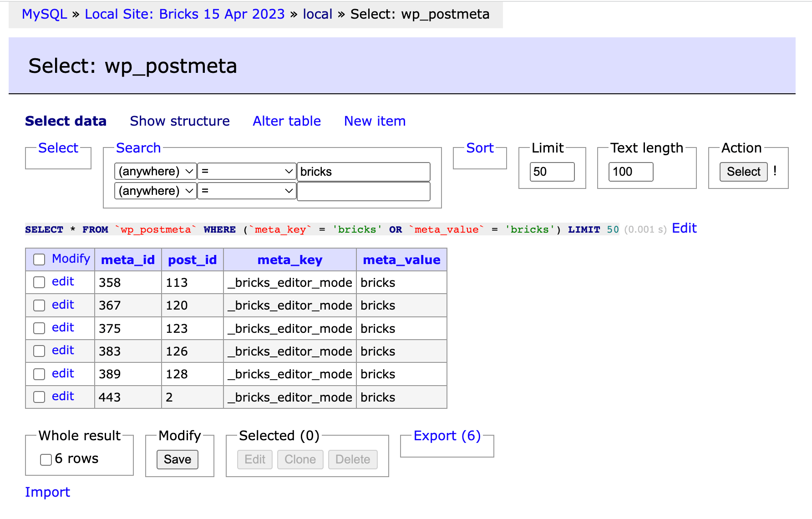
Task: Click the Delete button in Selected section
Action: pos(353,459)
